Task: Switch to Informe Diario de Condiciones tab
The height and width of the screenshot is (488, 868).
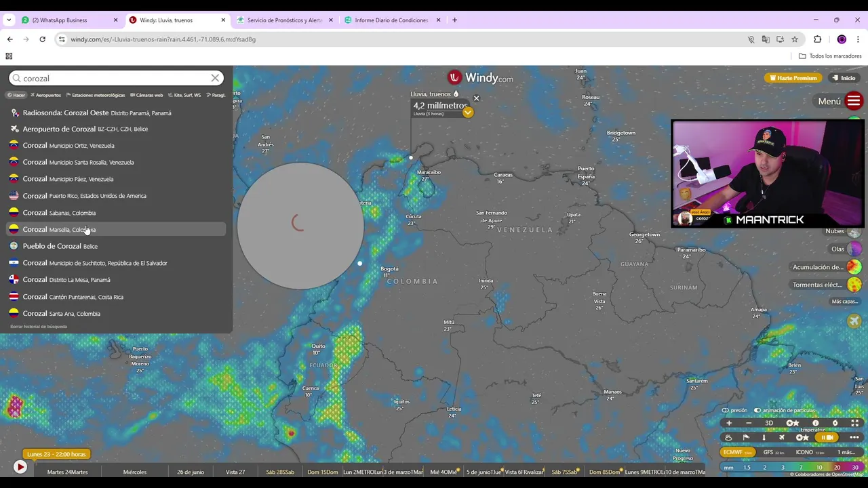Action: pyautogui.click(x=392, y=20)
